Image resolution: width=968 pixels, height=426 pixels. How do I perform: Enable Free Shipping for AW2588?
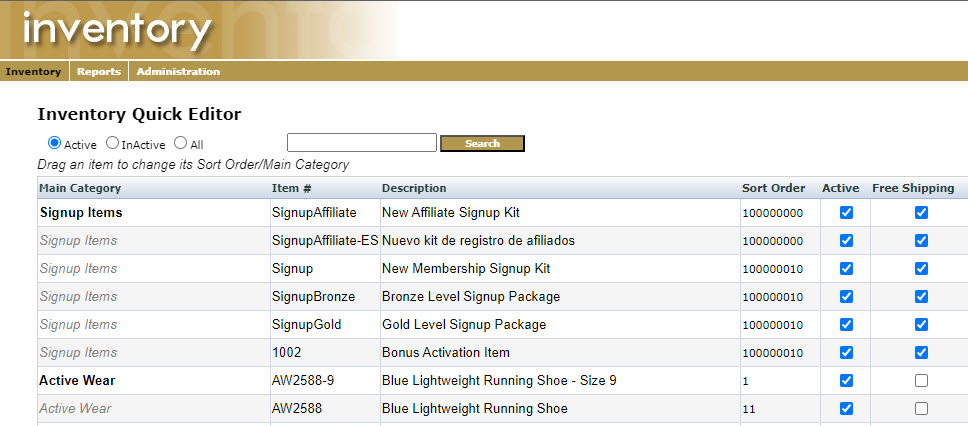tap(921, 409)
